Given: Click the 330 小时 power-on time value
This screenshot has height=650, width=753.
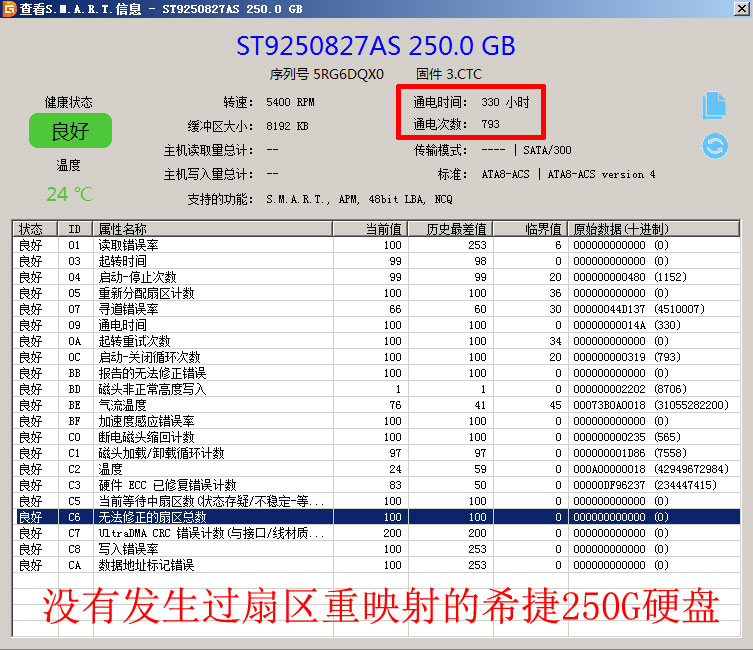Looking at the screenshot, I should (x=505, y=102).
